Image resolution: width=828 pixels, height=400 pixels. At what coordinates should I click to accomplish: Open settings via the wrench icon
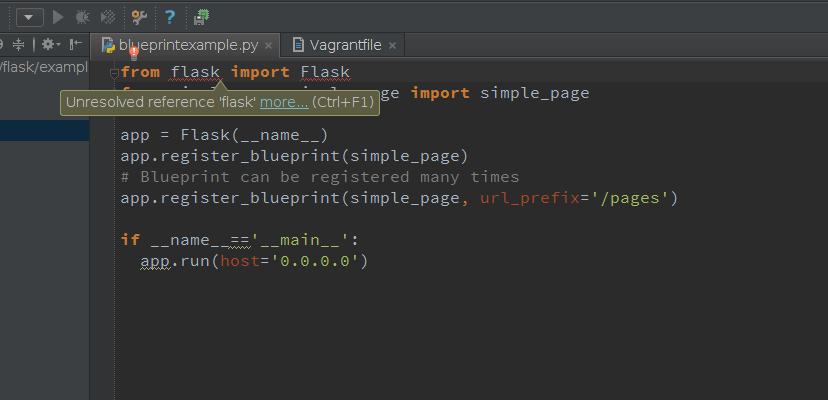tap(139, 17)
